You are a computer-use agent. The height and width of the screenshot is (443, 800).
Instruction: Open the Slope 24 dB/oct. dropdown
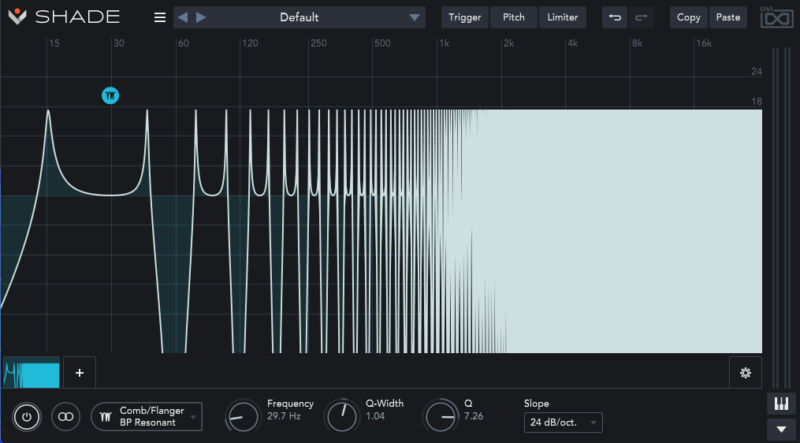(563, 423)
